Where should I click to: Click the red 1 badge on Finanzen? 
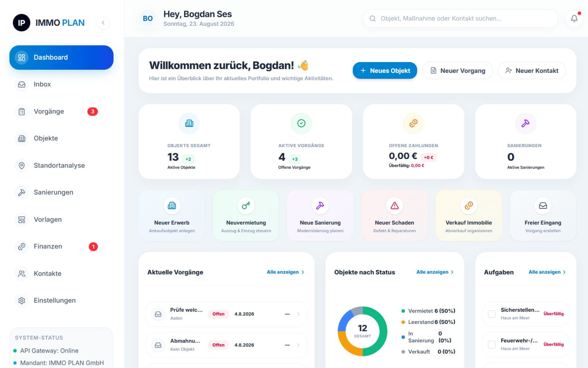click(x=93, y=246)
